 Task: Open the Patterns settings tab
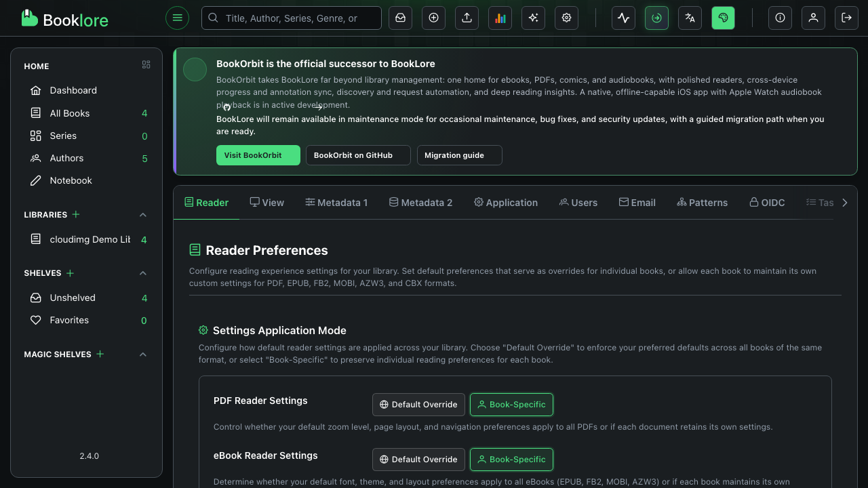pyautogui.click(x=703, y=203)
